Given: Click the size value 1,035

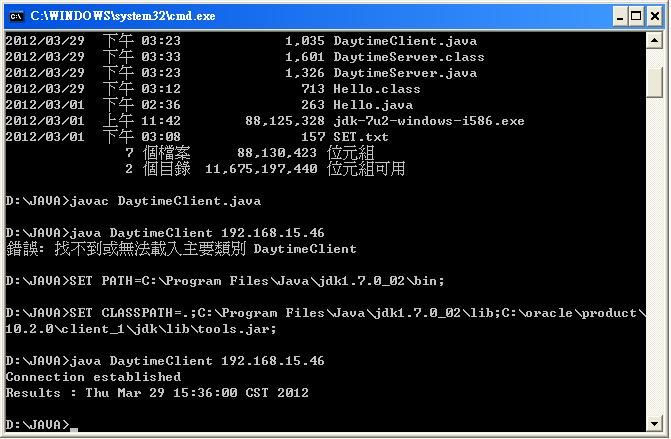Looking at the screenshot, I should coord(305,41).
